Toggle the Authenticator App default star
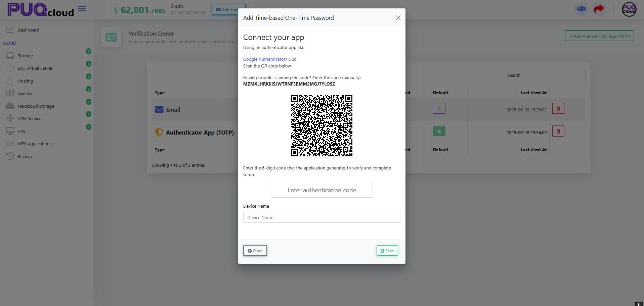644x306 pixels. point(439,131)
